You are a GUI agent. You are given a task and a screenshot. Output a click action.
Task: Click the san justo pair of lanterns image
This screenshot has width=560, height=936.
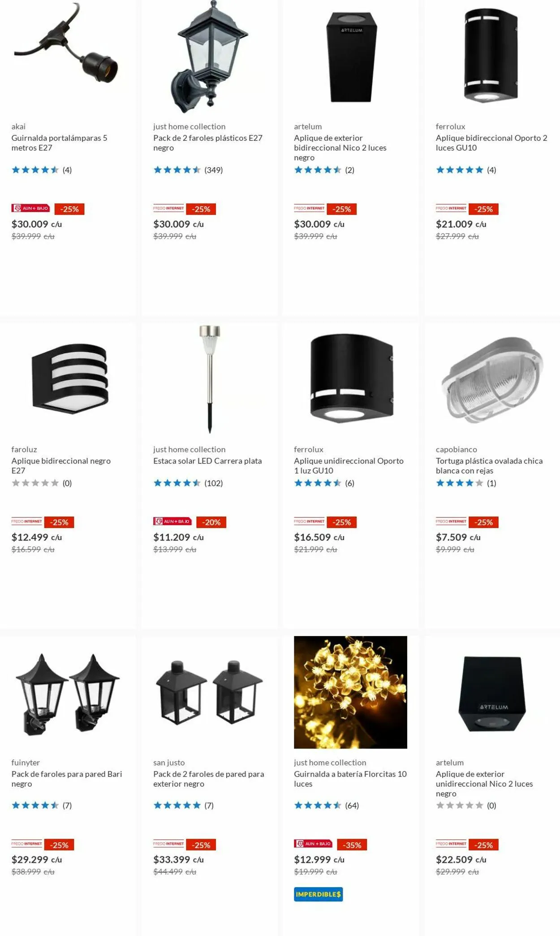click(209, 692)
